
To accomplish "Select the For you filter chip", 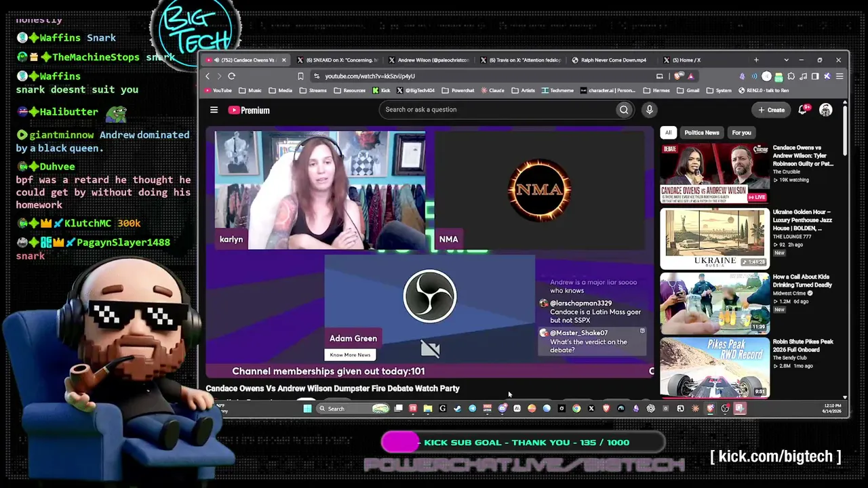I will 741,133.
